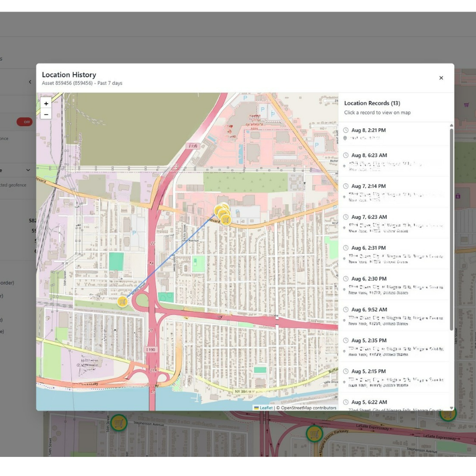The width and height of the screenshot is (476, 476).
Task: Click the clock icon beside Aug 8, 2:21 PM
Action: tap(346, 130)
